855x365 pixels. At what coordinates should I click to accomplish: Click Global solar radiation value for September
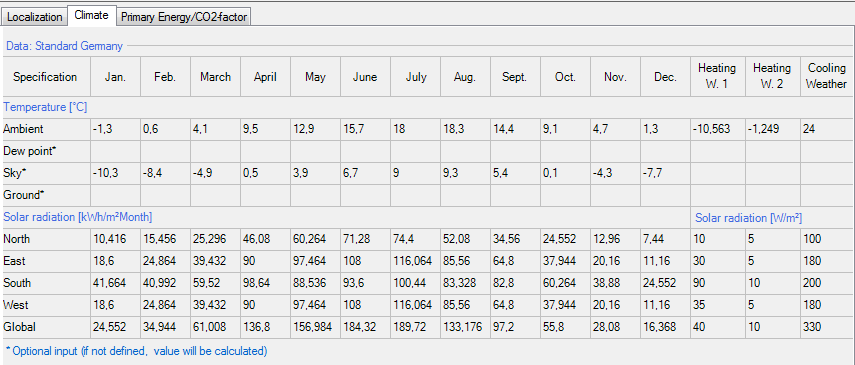(x=516, y=327)
